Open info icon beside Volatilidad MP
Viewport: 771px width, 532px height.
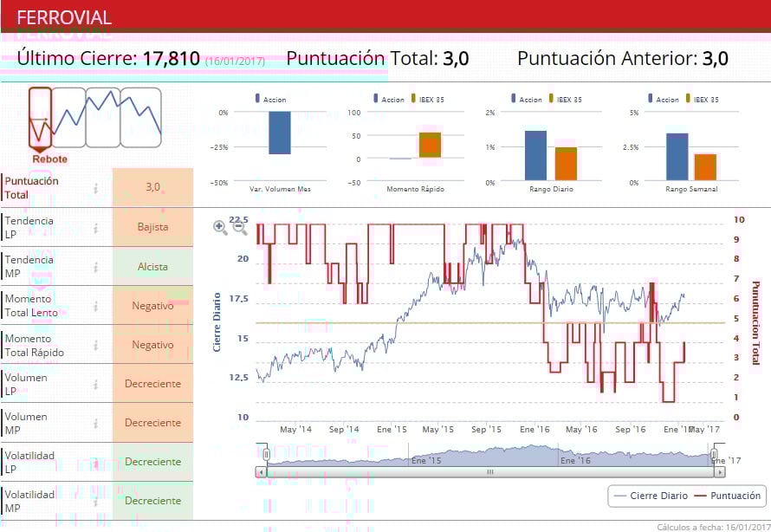(96, 502)
